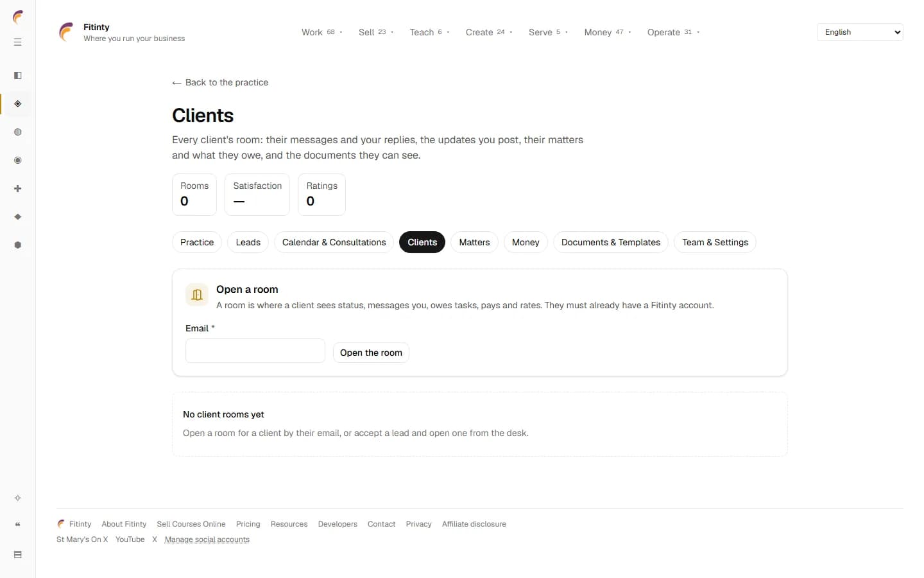Click the quotation mark sidebar icon
The width and height of the screenshot is (924, 578).
pos(18,525)
